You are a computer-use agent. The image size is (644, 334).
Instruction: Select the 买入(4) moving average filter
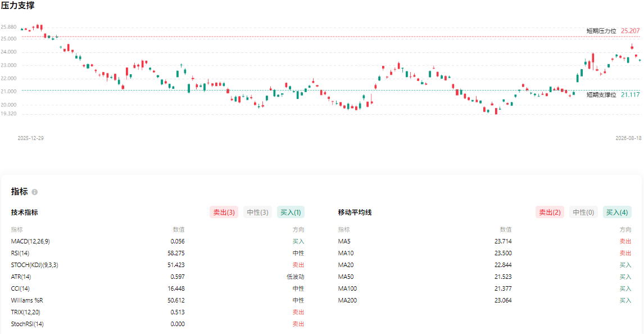[617, 213]
